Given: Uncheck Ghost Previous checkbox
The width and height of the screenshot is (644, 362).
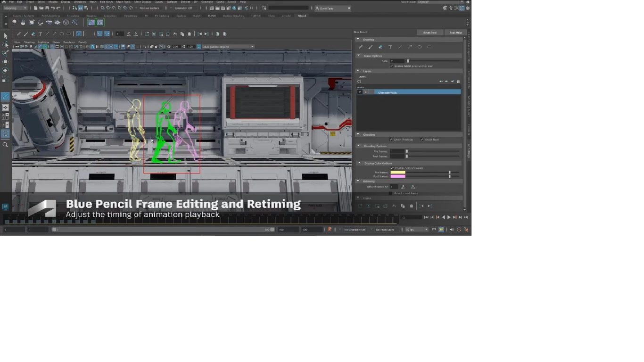Looking at the screenshot, I should 391,140.
